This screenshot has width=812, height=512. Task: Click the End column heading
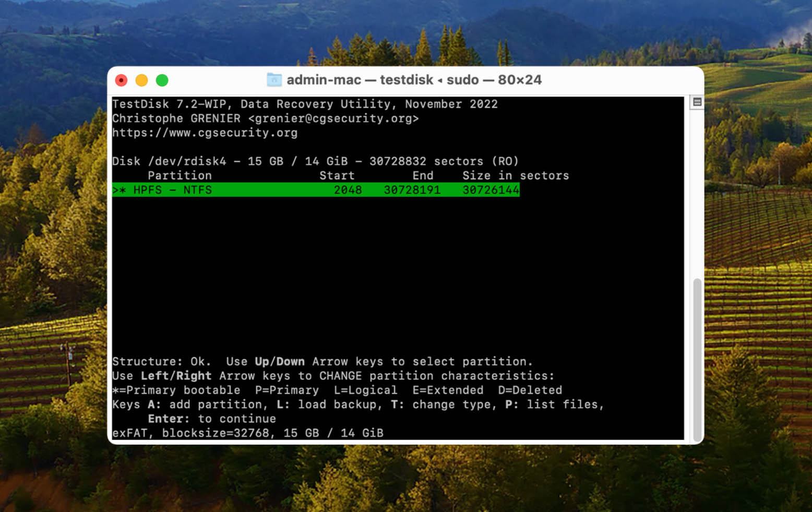click(423, 175)
